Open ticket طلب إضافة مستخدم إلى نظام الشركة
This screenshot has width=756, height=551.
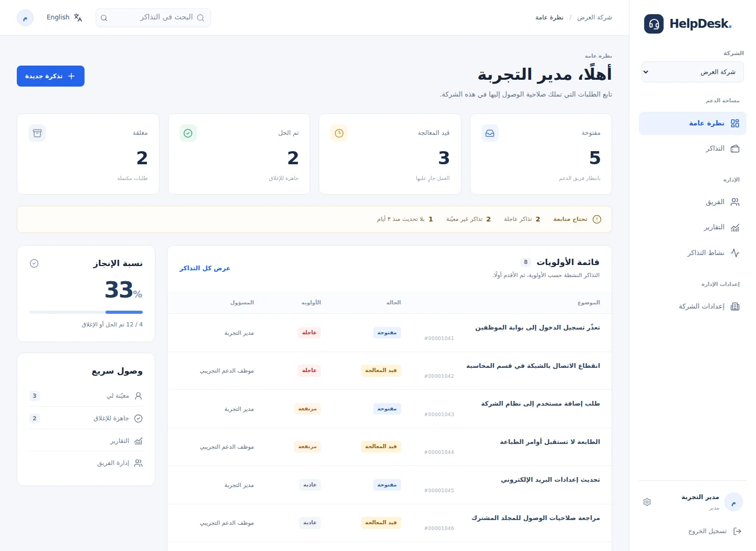click(x=540, y=404)
